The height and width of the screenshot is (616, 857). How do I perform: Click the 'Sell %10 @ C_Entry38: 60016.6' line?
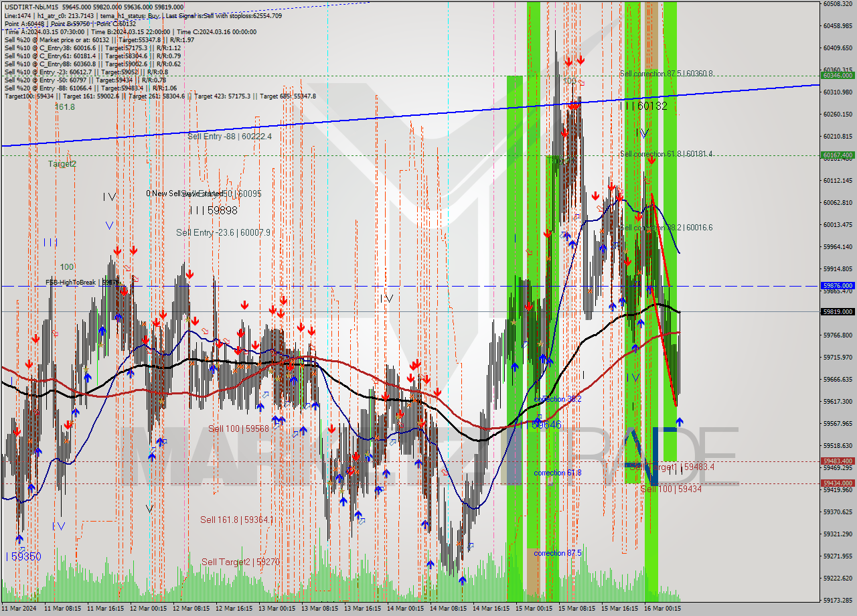92,48
